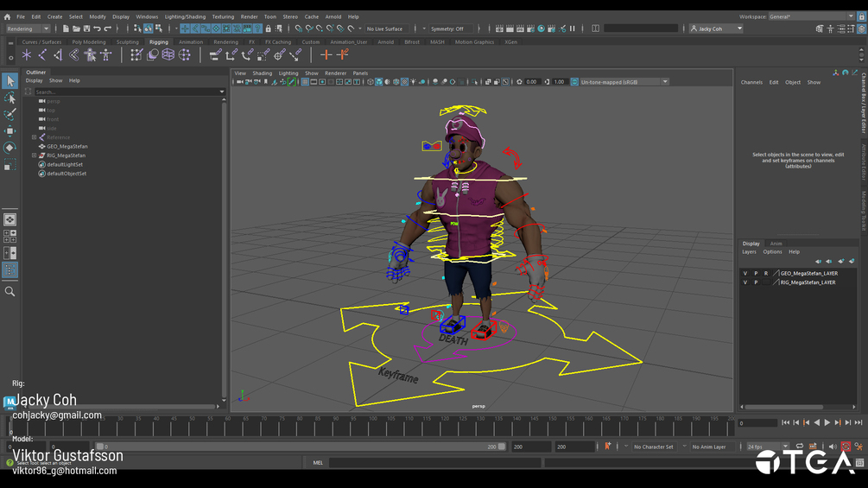
Task: Click the Outliner vertical scrollbar
Action: point(224,249)
